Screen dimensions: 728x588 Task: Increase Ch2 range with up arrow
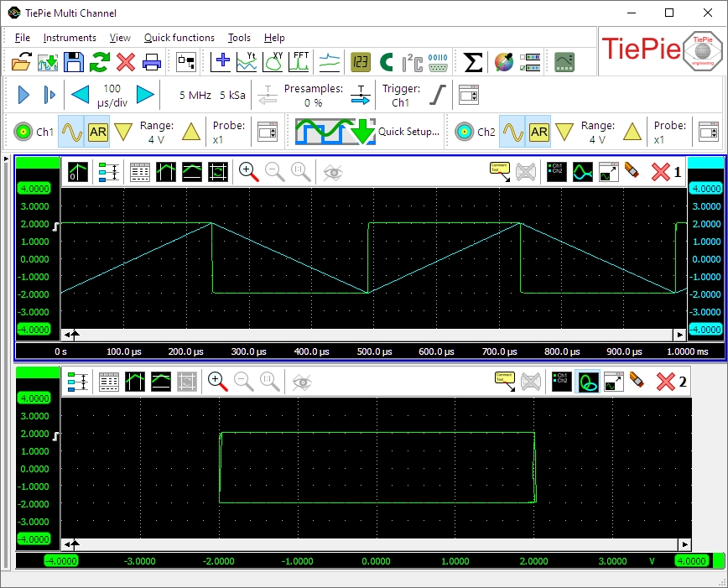[632, 132]
